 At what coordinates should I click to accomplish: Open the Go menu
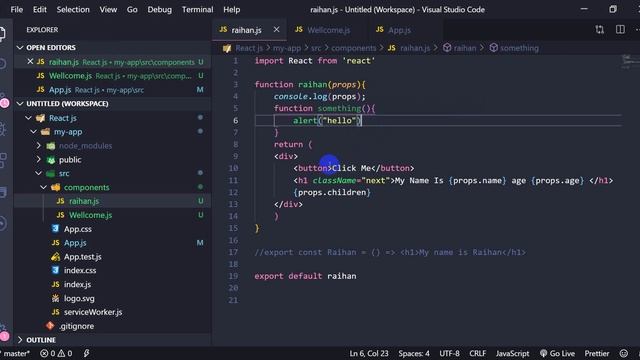132,9
